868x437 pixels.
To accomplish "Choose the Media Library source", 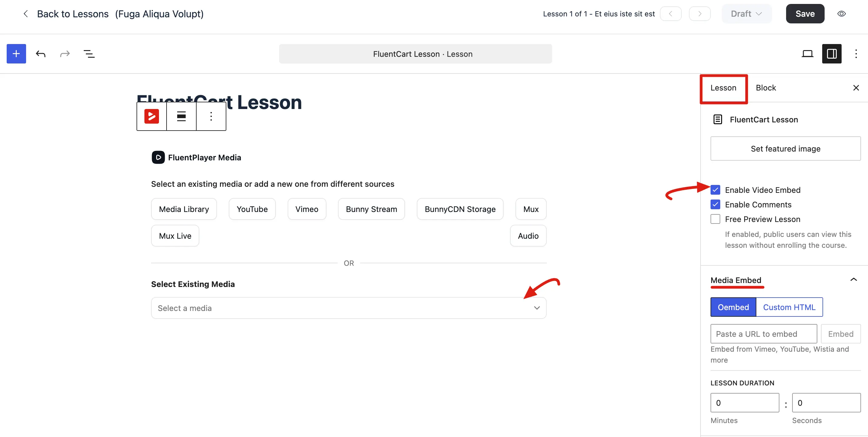I will point(184,209).
